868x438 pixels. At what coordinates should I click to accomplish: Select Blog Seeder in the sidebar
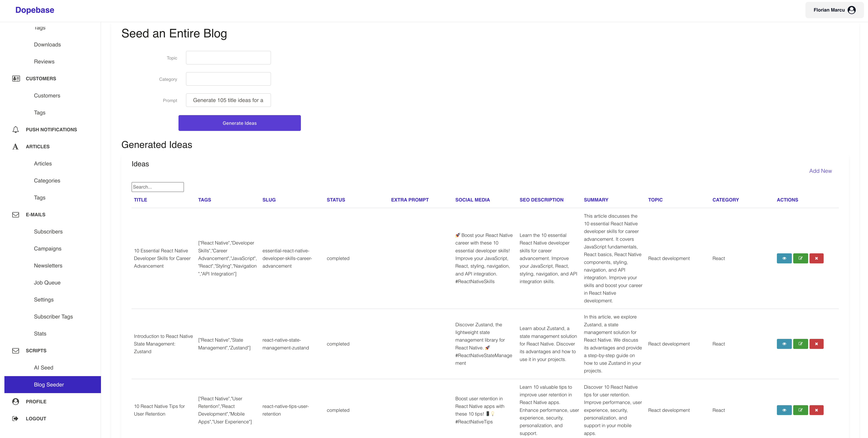click(49, 384)
